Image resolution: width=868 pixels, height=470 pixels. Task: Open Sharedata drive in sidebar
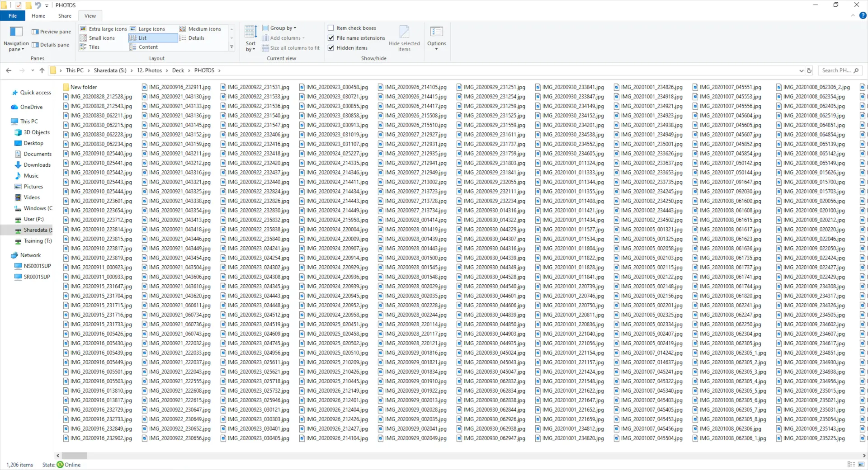coord(33,230)
